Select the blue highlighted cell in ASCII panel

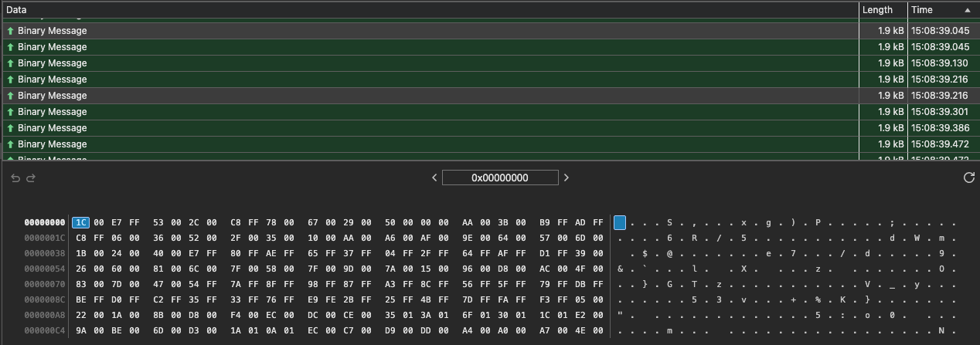coord(620,223)
